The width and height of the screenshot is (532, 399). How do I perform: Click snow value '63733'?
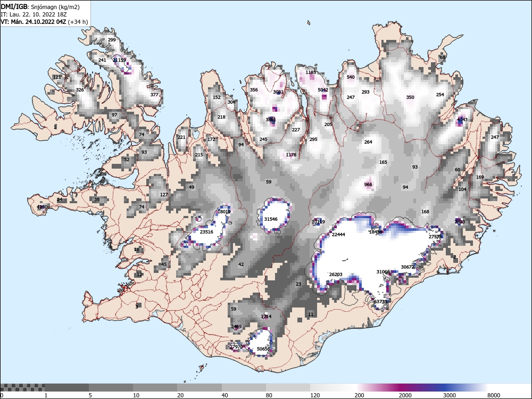click(380, 302)
